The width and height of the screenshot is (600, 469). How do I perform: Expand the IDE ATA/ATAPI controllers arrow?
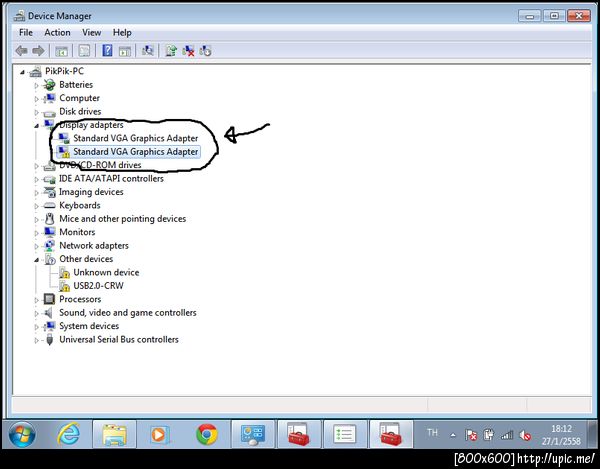36,179
